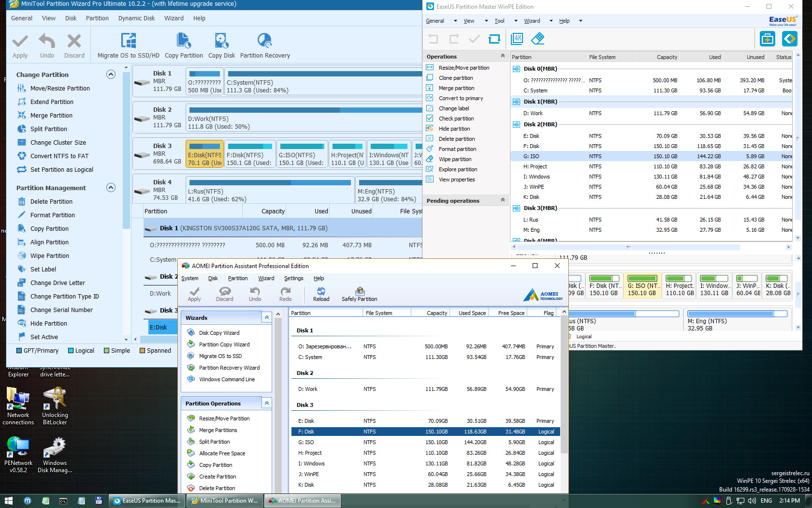Start Partition Recovery in MiniTool
Image resolution: width=812 pixels, height=508 pixels.
pyautogui.click(x=265, y=46)
